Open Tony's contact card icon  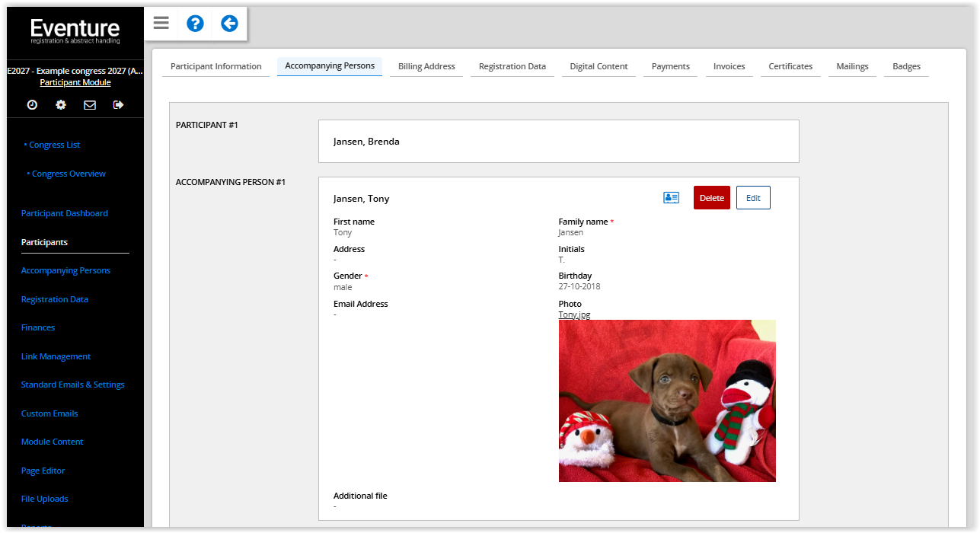671,198
